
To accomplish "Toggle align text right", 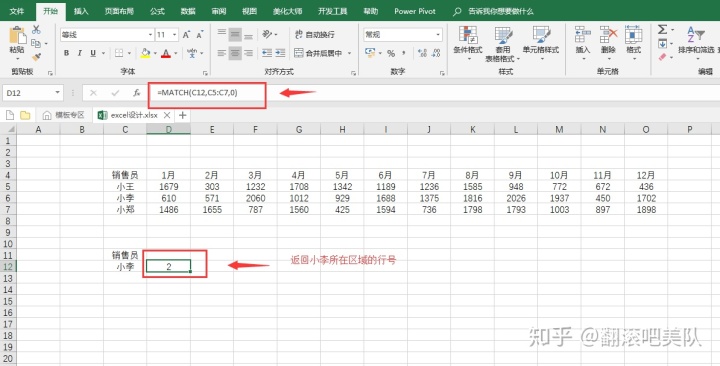I will pos(248,53).
